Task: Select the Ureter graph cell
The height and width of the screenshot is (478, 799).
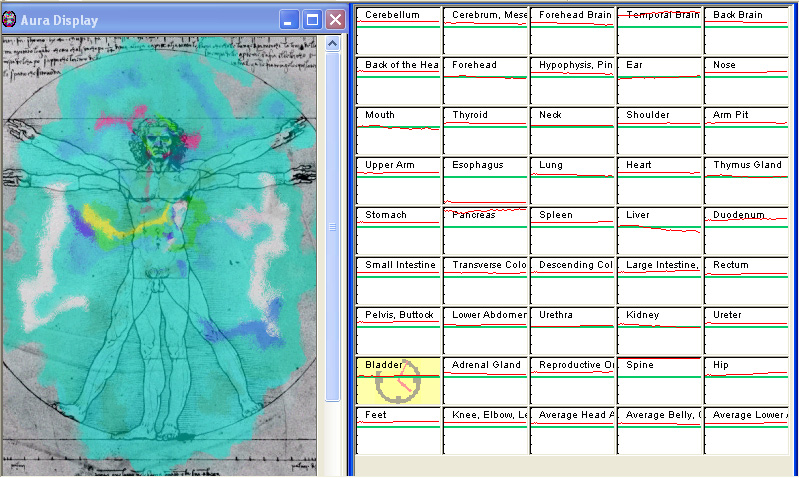Action: (x=747, y=330)
